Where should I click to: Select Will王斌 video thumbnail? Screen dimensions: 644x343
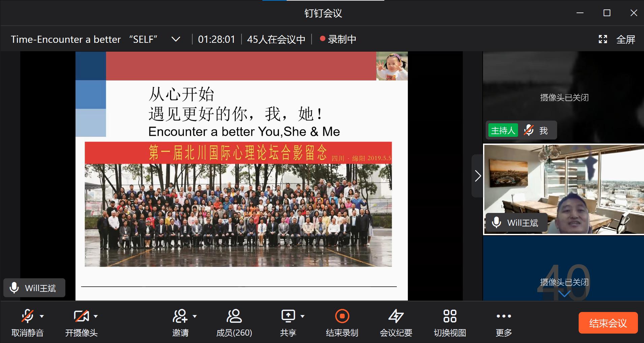click(563, 189)
